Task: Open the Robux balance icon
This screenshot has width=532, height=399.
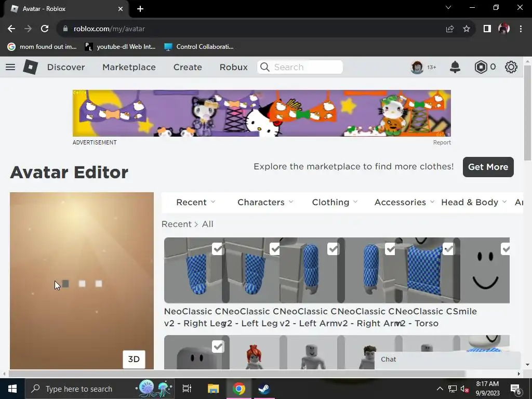Action: 481,67
